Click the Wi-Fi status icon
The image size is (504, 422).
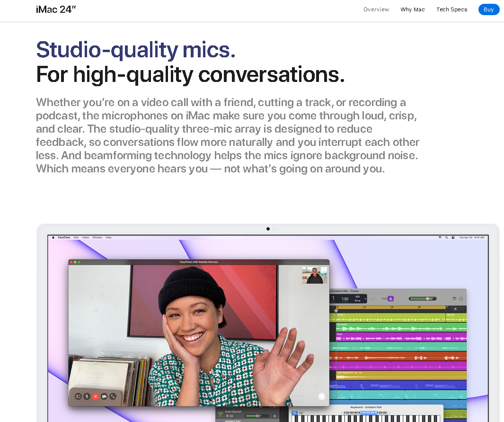[440, 237]
